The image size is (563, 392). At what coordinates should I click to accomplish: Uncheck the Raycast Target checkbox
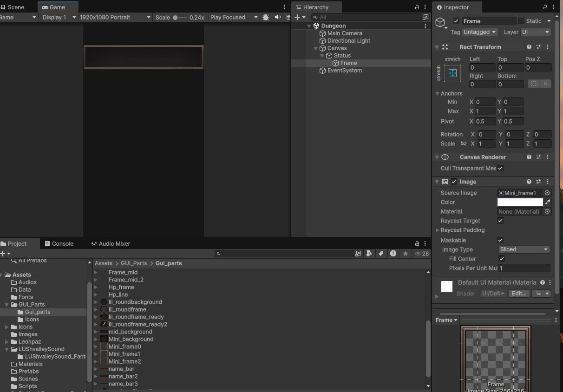500,221
